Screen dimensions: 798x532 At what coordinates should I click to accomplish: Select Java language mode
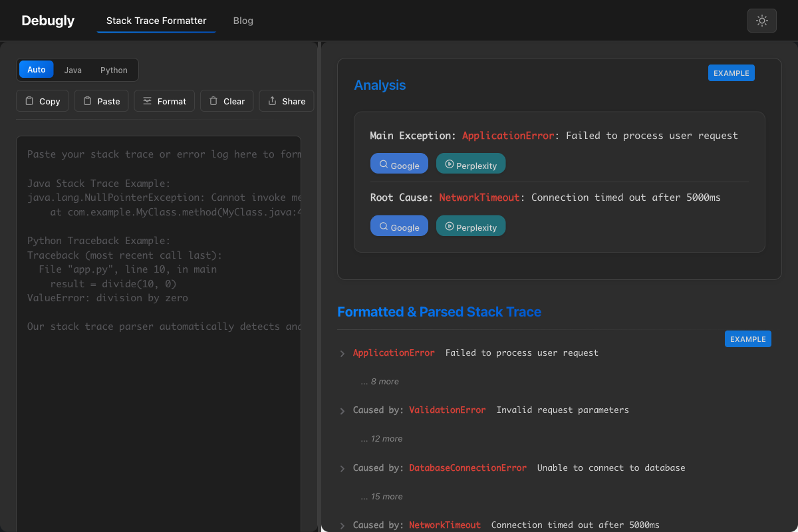[x=73, y=70]
